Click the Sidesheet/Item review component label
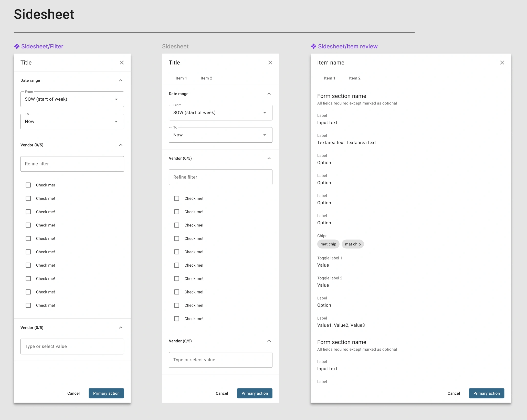Image resolution: width=527 pixels, height=420 pixels. tap(348, 46)
